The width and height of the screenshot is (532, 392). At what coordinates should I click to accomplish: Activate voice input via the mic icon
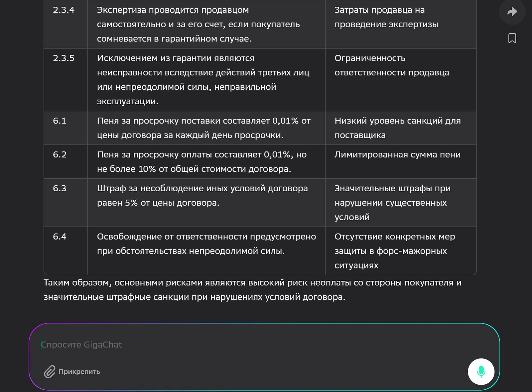click(x=481, y=372)
